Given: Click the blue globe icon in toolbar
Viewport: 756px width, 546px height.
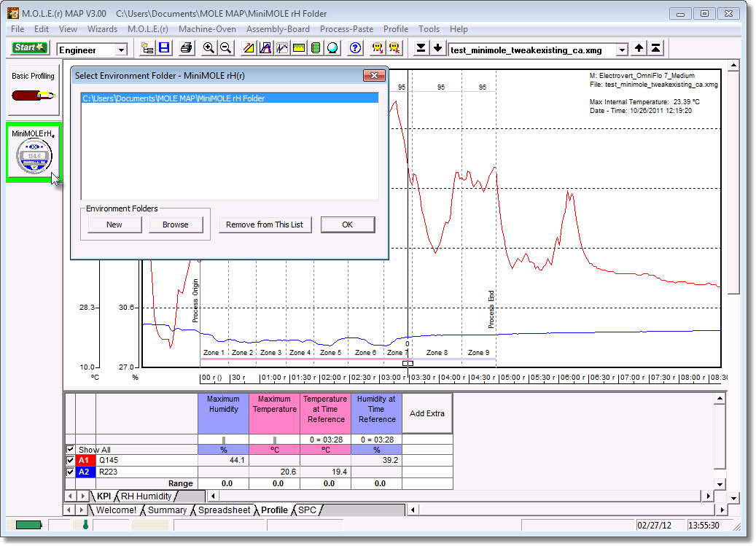Looking at the screenshot, I should [x=332, y=48].
